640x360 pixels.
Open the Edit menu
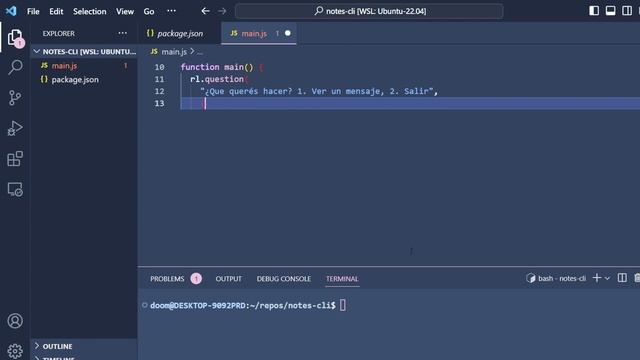[x=56, y=11]
